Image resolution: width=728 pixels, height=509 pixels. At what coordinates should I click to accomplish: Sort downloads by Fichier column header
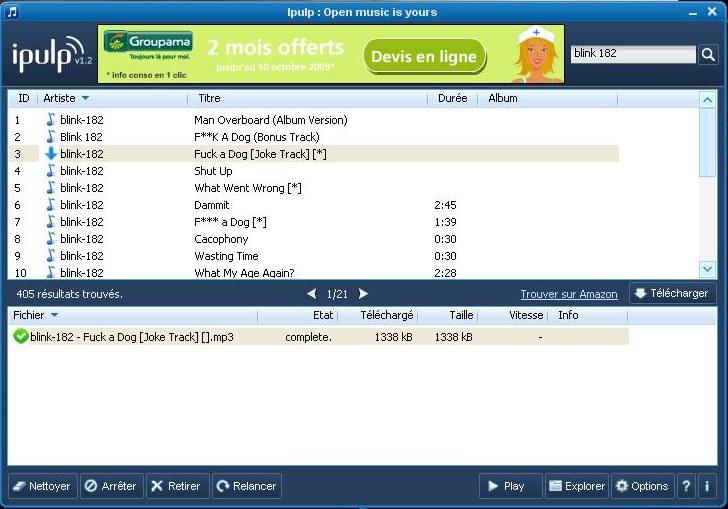click(133, 315)
